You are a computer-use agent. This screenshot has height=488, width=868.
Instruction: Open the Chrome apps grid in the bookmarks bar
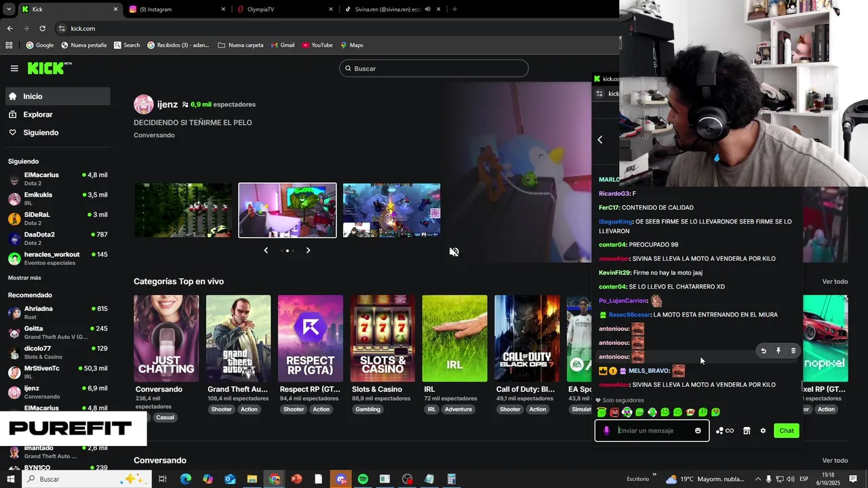pos(9,45)
